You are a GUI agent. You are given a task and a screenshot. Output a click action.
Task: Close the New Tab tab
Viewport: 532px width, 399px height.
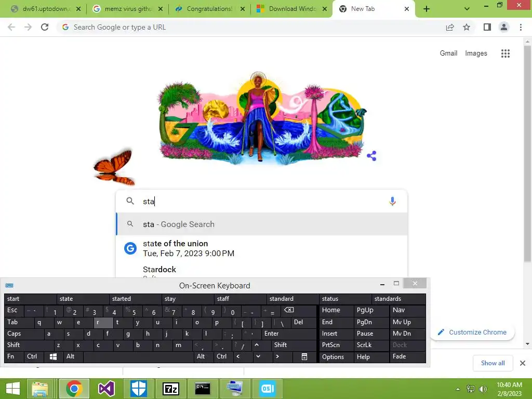(x=407, y=9)
